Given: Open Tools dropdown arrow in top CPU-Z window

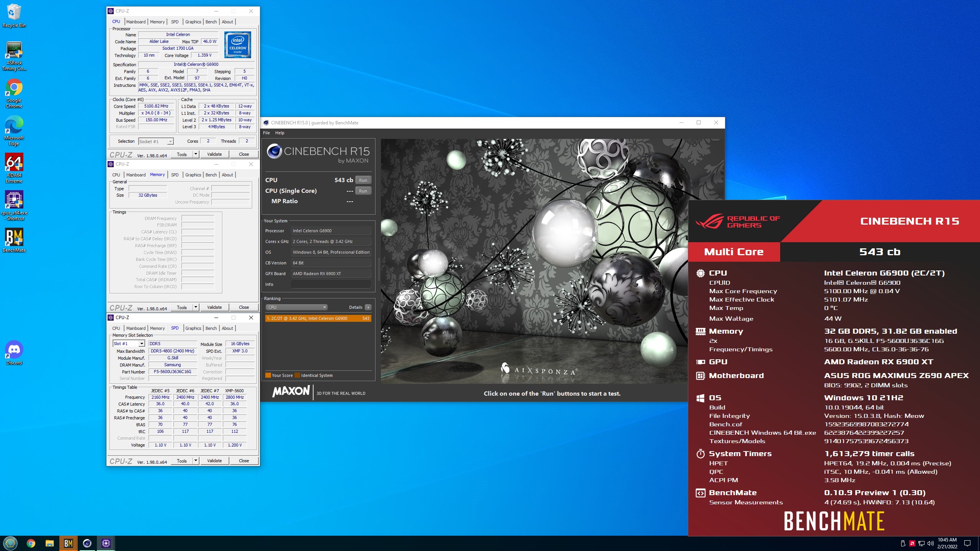Looking at the screenshot, I should [196, 154].
